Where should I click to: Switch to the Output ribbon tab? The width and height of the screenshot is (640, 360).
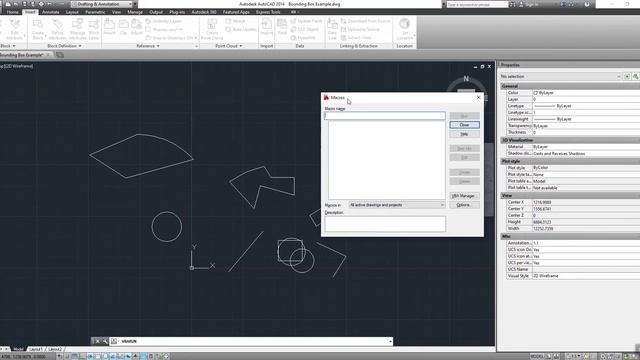click(x=156, y=12)
